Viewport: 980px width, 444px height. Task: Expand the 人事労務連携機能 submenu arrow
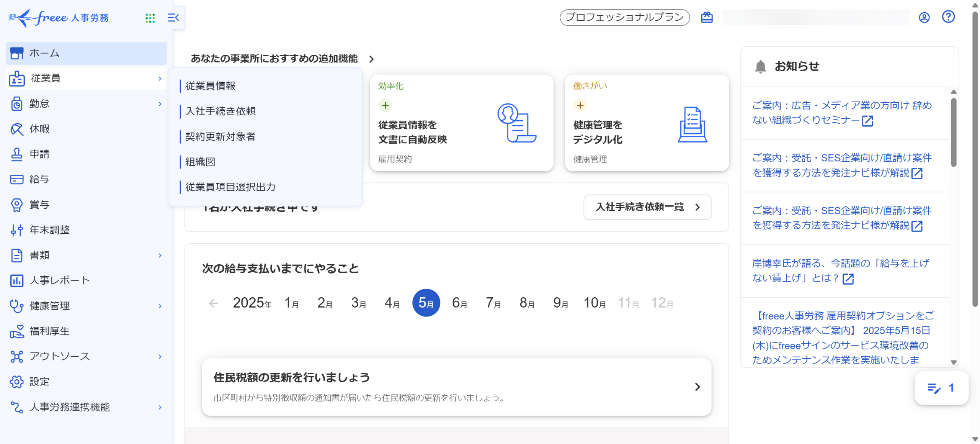160,407
